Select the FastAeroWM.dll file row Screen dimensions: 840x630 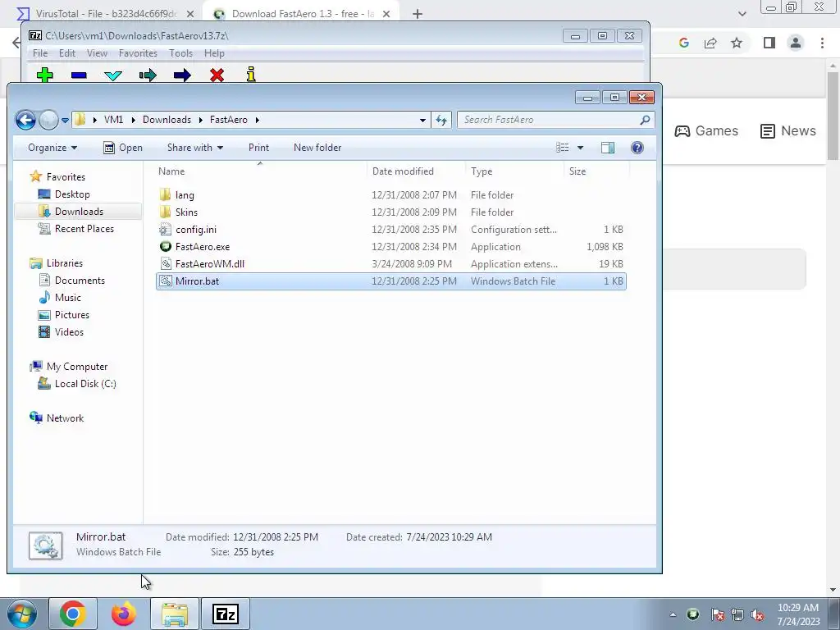coord(391,264)
